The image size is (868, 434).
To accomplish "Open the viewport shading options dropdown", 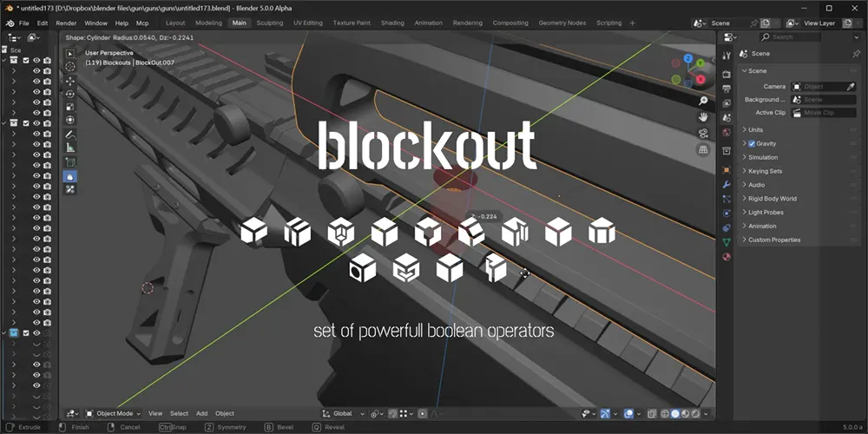I will pyautogui.click(x=706, y=413).
